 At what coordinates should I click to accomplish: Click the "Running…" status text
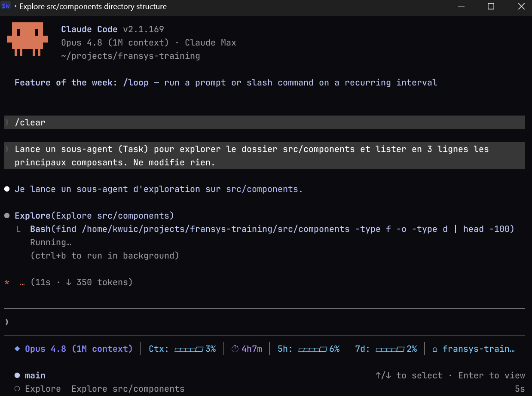coord(51,242)
